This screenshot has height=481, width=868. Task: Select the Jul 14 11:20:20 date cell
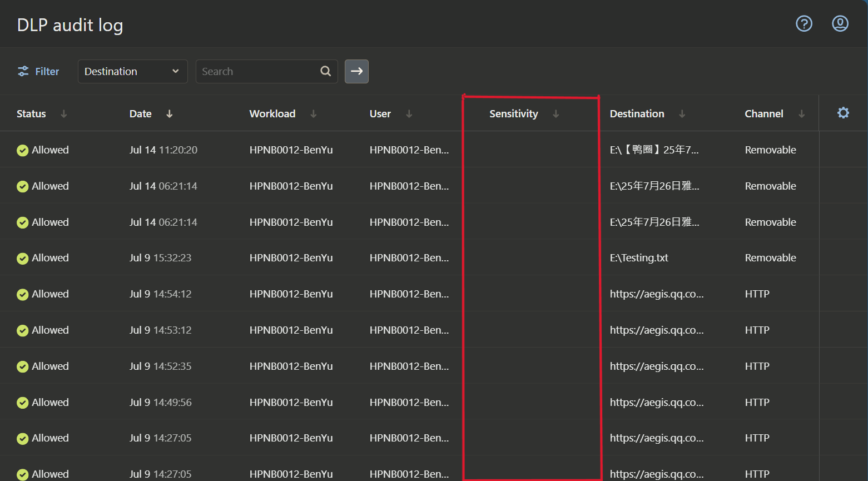coord(163,150)
